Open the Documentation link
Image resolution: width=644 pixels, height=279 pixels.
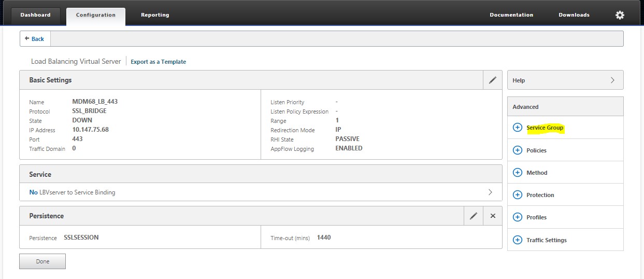tap(511, 15)
